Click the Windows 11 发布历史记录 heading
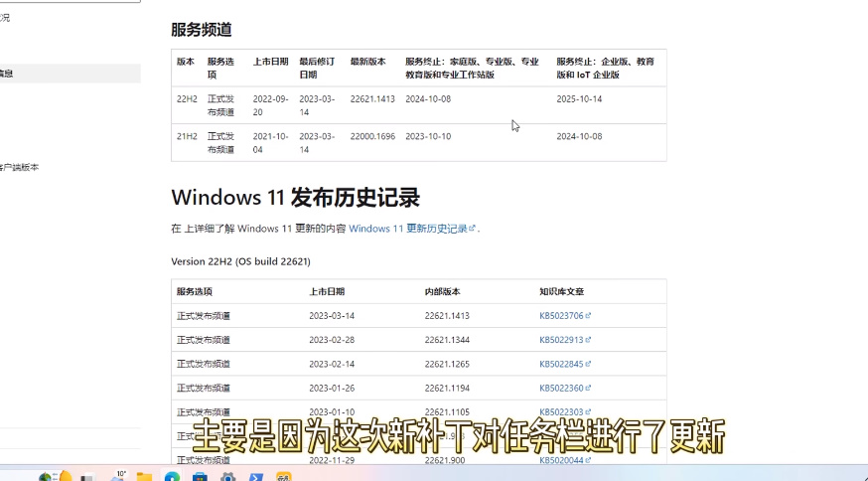Screen dimensions: 868x481 click(x=295, y=197)
